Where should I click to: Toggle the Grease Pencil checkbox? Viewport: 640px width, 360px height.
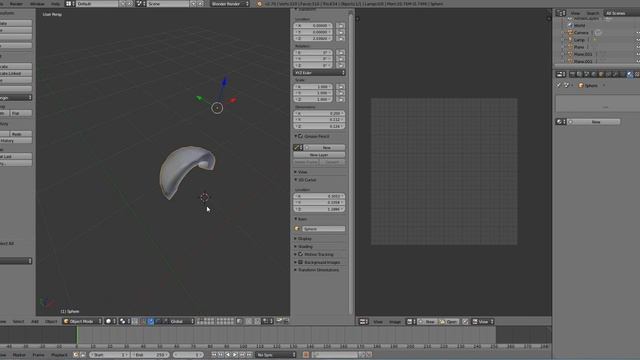pyautogui.click(x=300, y=136)
